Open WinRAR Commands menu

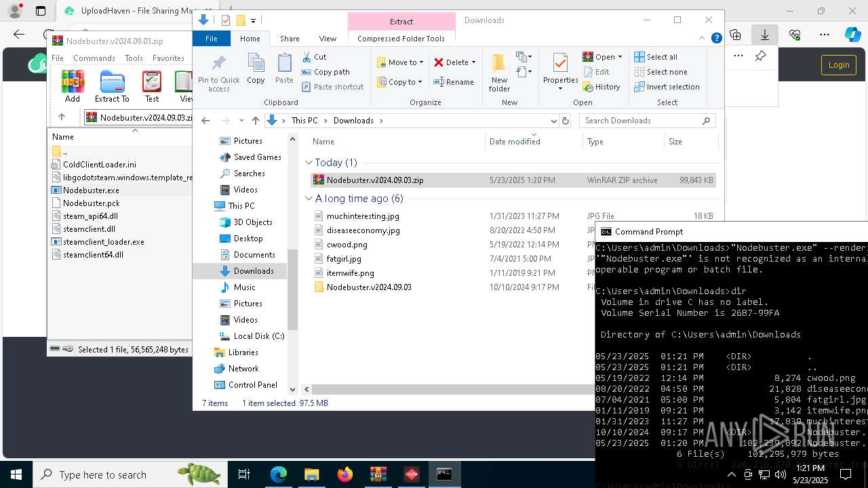click(x=94, y=58)
